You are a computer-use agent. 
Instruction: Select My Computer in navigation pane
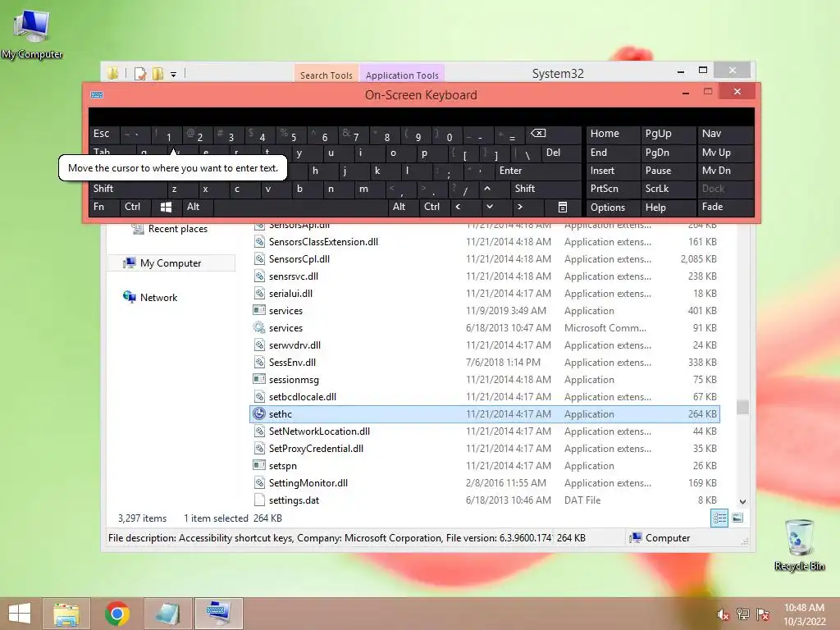(171, 263)
